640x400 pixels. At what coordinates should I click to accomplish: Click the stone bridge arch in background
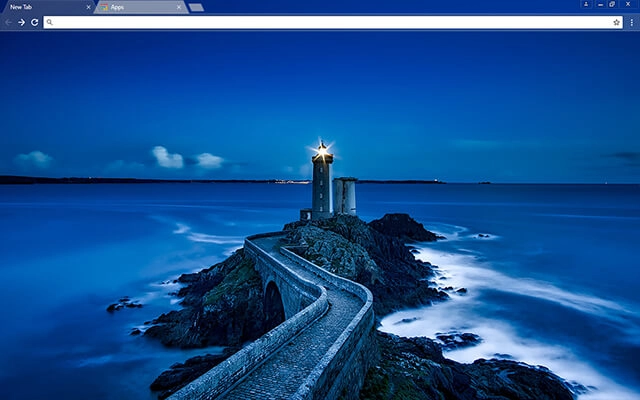(x=273, y=302)
